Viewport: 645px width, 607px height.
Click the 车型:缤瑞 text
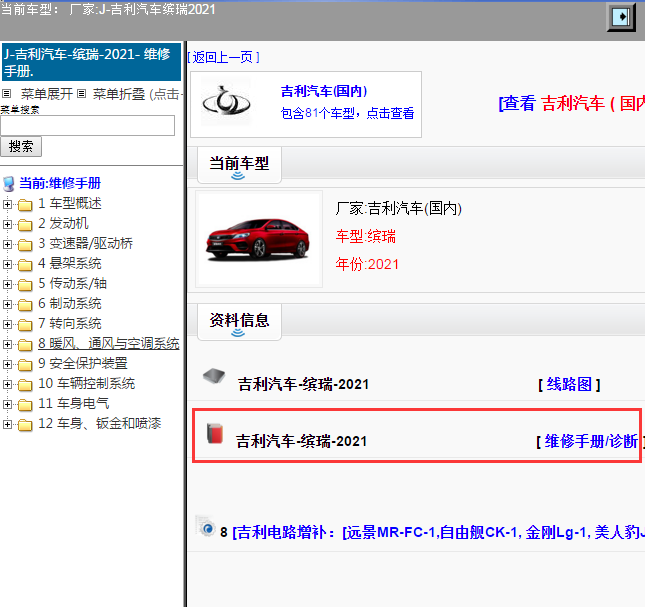click(365, 236)
